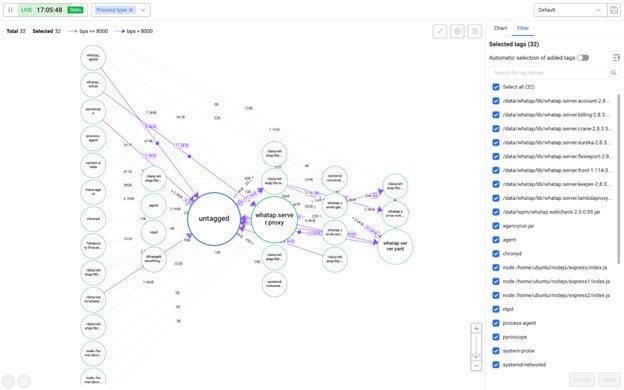Screen dimensions: 624x390
Task: Uncheck the whatap.server.flexreport tag
Action: 496,156
